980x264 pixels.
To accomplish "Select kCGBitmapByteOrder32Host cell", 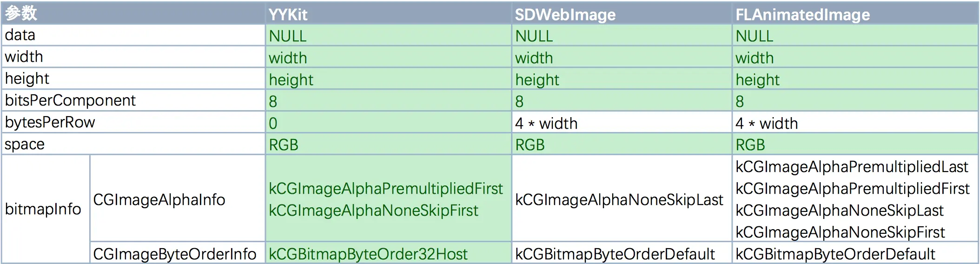I will pyautogui.click(x=388, y=253).
